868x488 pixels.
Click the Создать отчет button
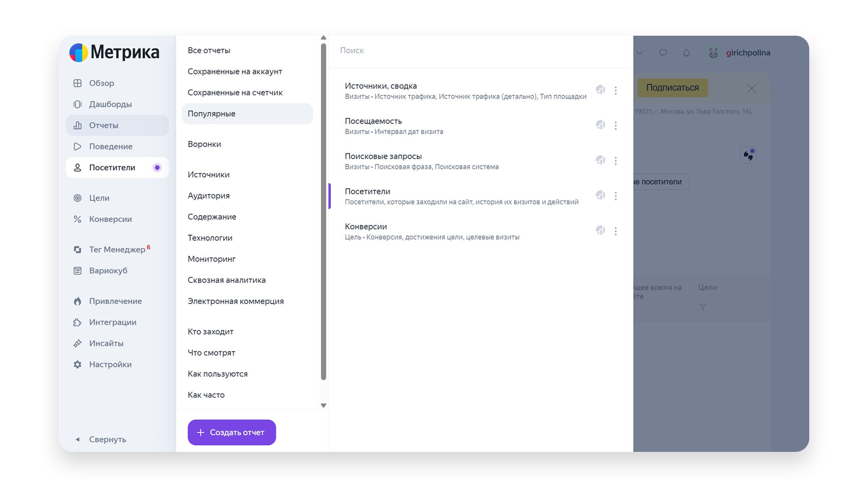click(x=232, y=432)
